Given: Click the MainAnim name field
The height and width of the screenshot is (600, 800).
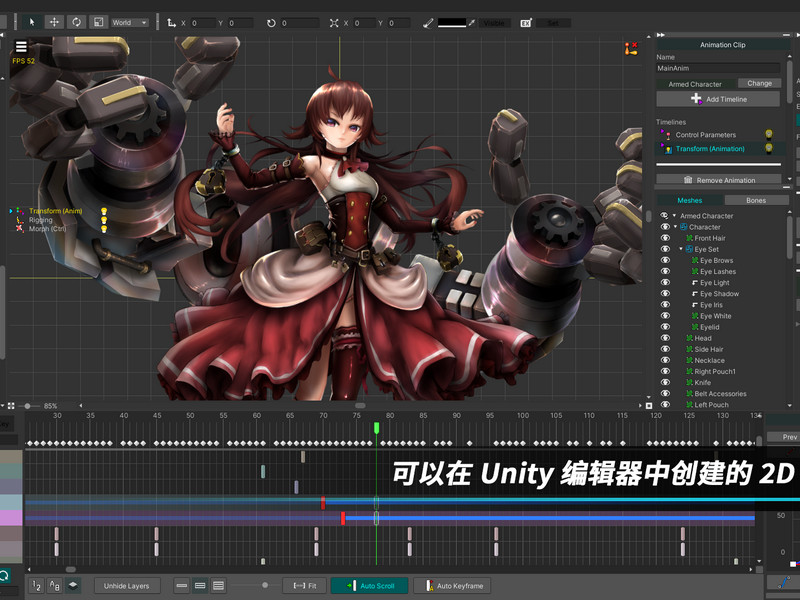Looking at the screenshot, I should 718,68.
